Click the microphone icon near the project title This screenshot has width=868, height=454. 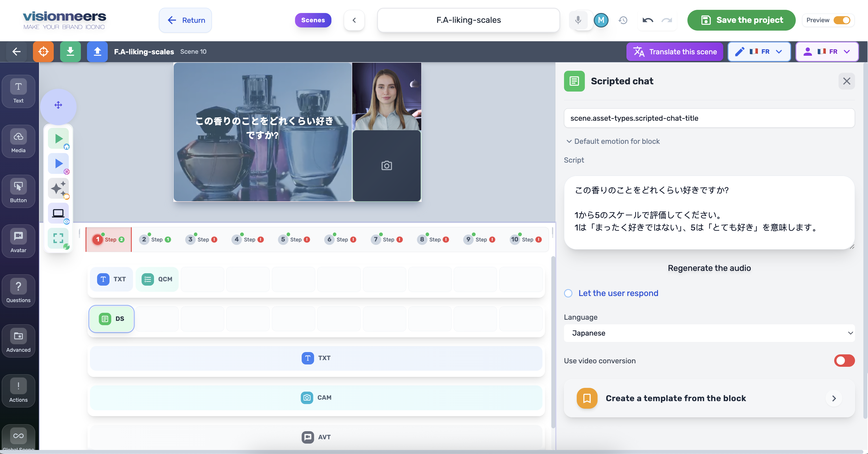(578, 20)
